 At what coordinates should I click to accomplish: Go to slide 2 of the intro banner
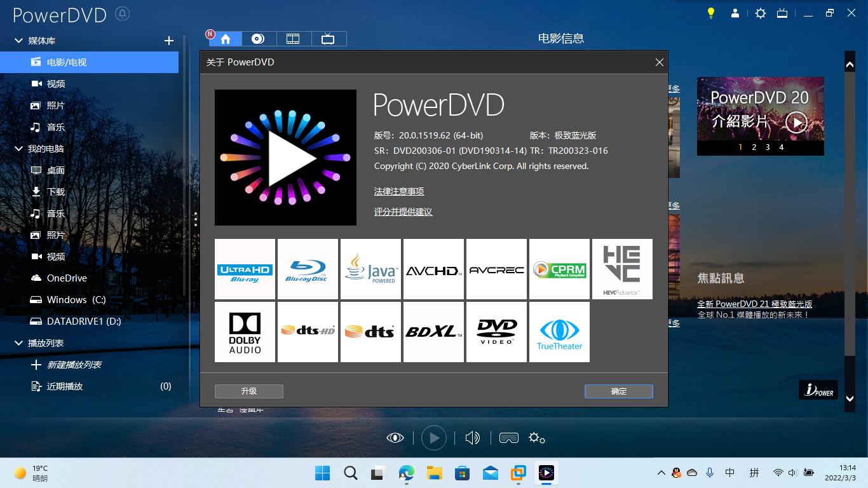pos(754,147)
